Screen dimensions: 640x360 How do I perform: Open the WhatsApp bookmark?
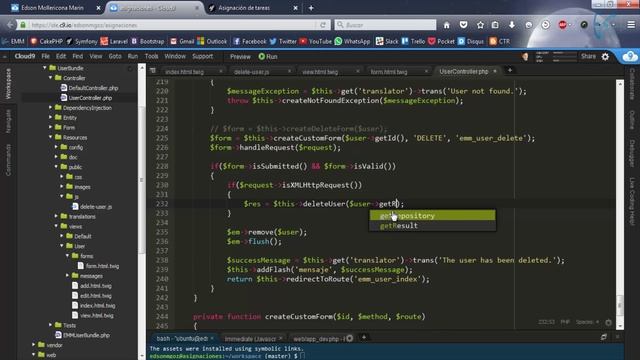coord(352,41)
